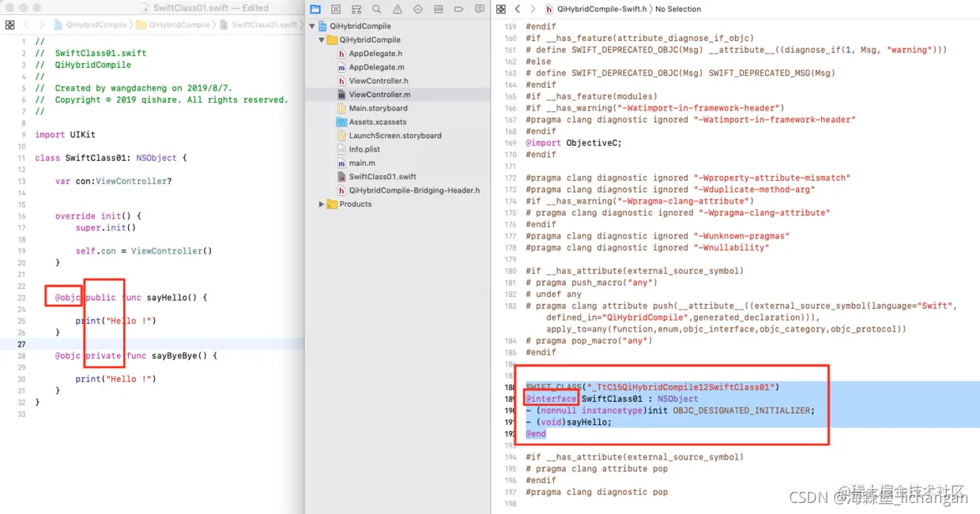
Task: Click the SwiftClass01.swift — Edited window title
Action: click(x=209, y=8)
